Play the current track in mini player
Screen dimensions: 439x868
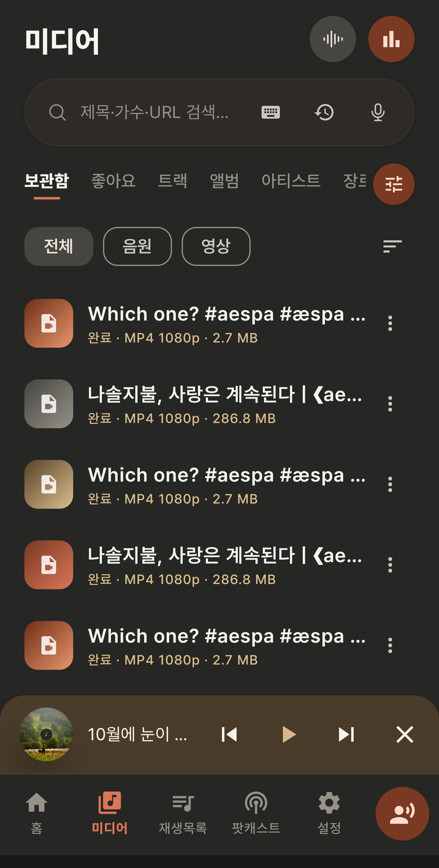coord(288,734)
